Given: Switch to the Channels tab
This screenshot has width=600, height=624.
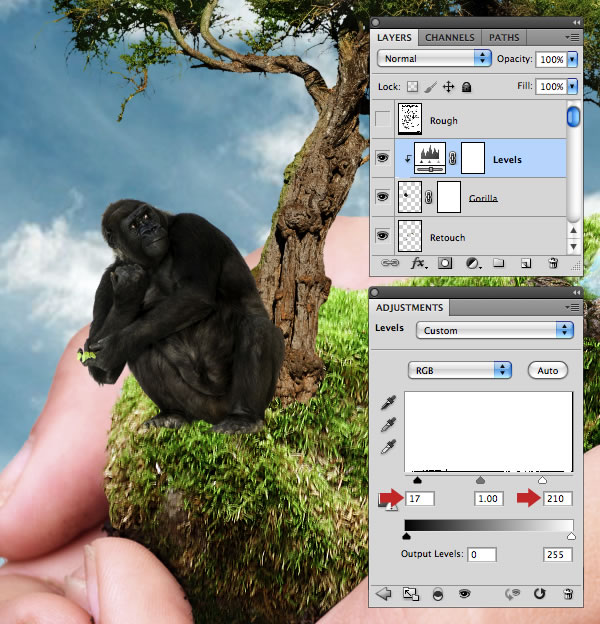Looking at the screenshot, I should (x=450, y=37).
